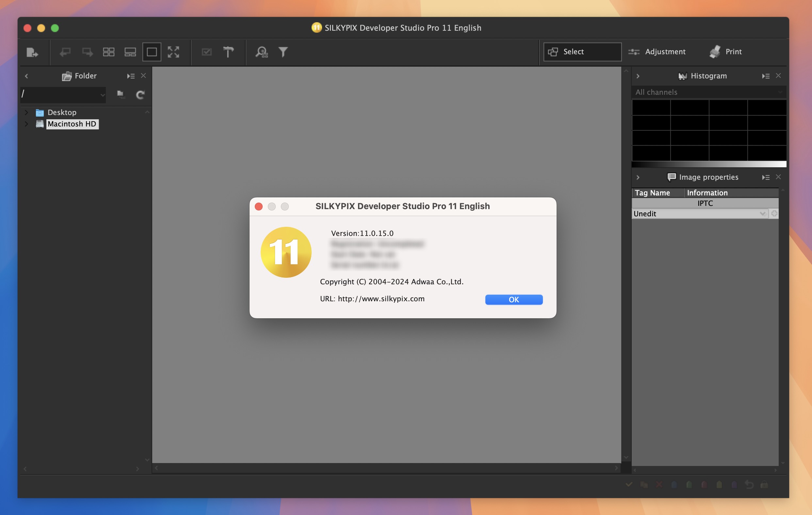Click the OK button to close dialog
Screen dimensions: 812x515
pos(513,299)
